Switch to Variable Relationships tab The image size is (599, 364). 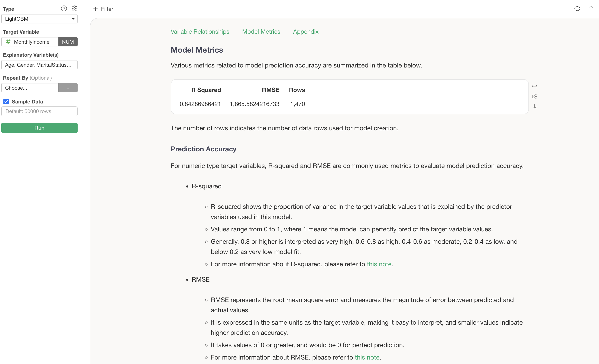pos(200,32)
